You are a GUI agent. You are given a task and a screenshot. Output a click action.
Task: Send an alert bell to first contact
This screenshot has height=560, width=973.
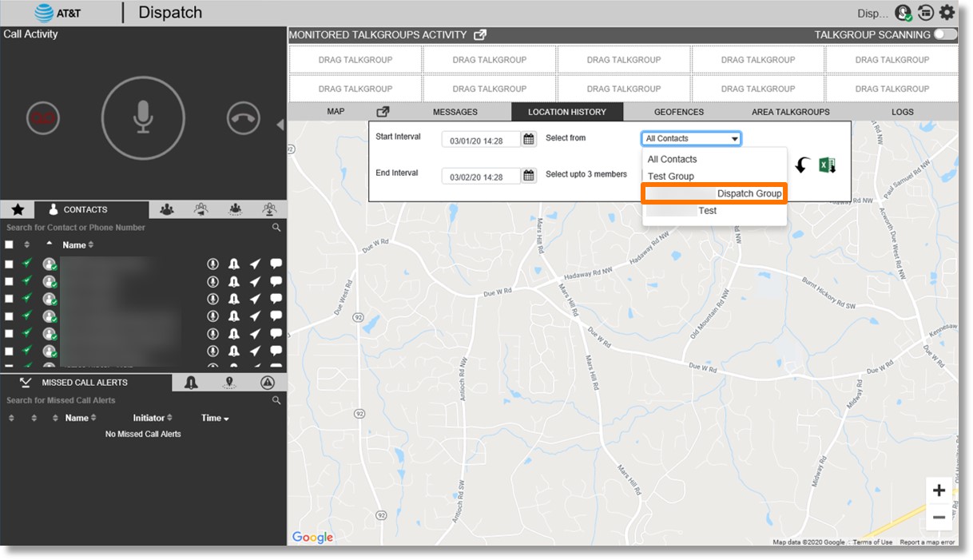pos(234,264)
